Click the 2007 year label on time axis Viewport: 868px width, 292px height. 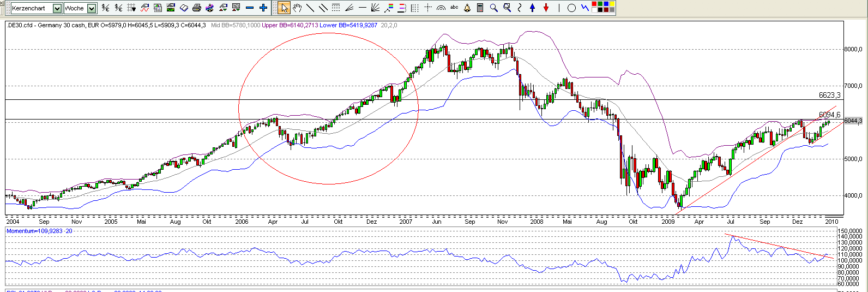pos(405,222)
